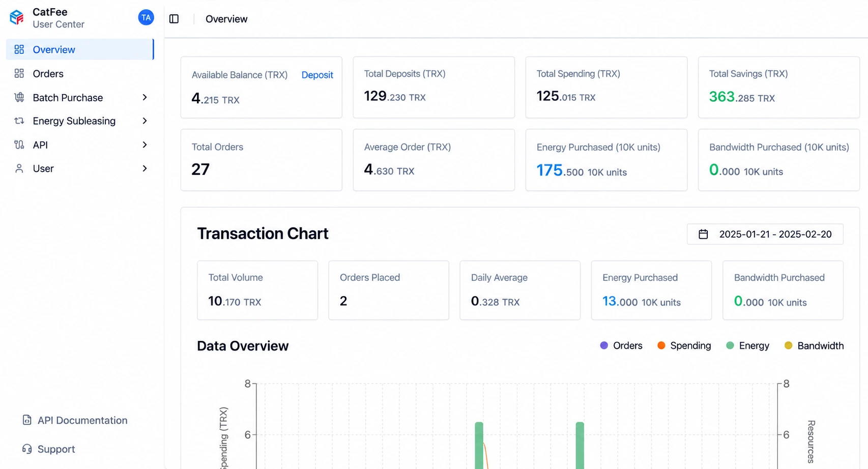Click the API sidebar icon
This screenshot has width=868, height=469.
tap(19, 144)
